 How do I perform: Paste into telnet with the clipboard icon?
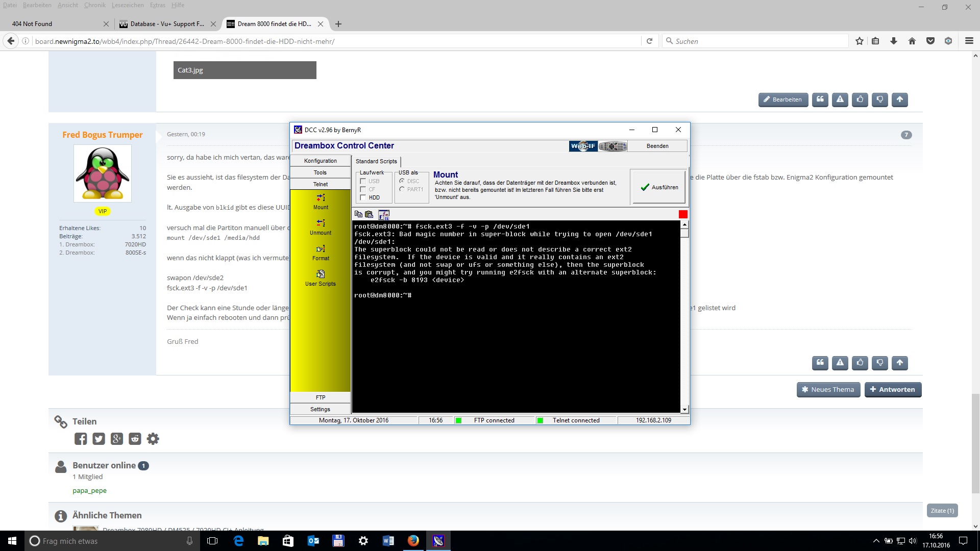tap(369, 214)
